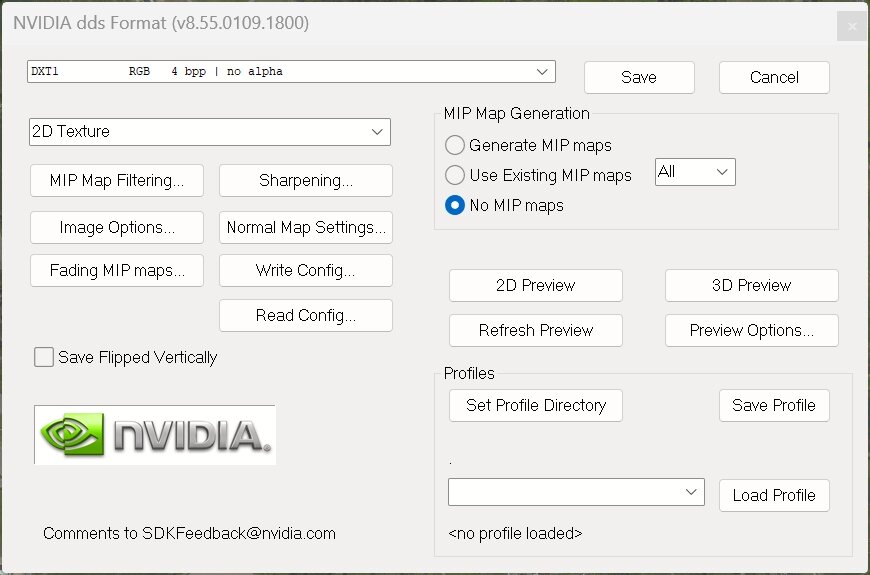Click the '<no profile loaded>' status text

point(515,533)
